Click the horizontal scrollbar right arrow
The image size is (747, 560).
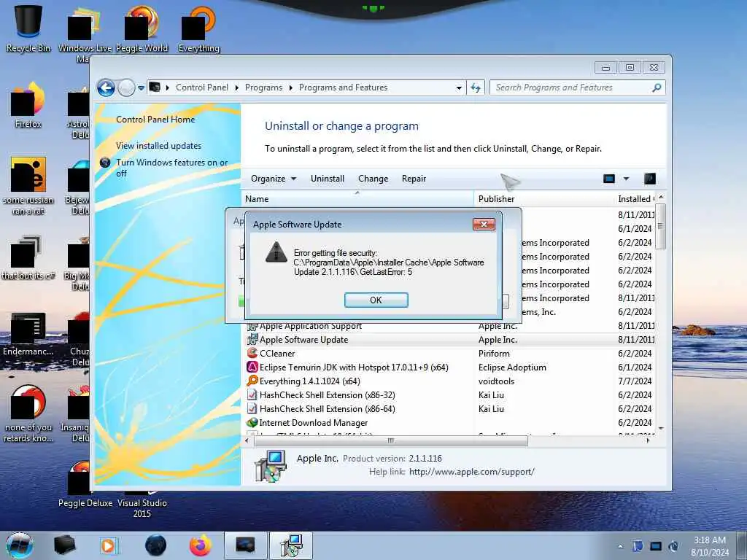click(648, 441)
